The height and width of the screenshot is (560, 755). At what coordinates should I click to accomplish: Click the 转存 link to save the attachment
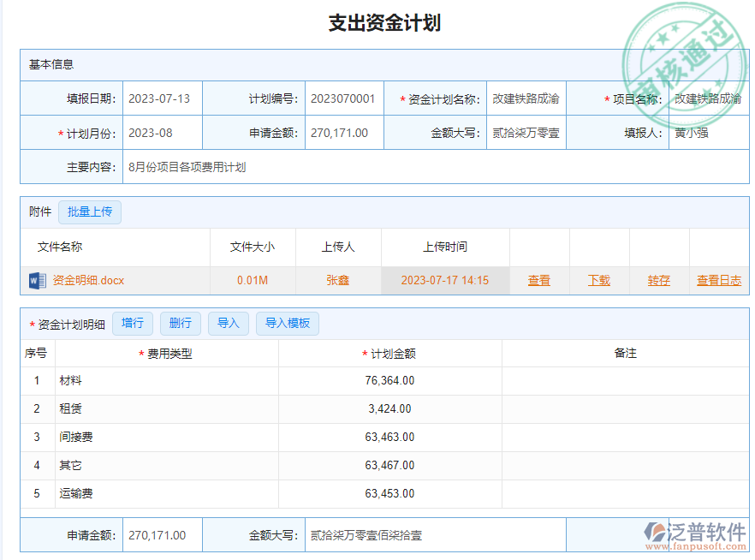[659, 279]
